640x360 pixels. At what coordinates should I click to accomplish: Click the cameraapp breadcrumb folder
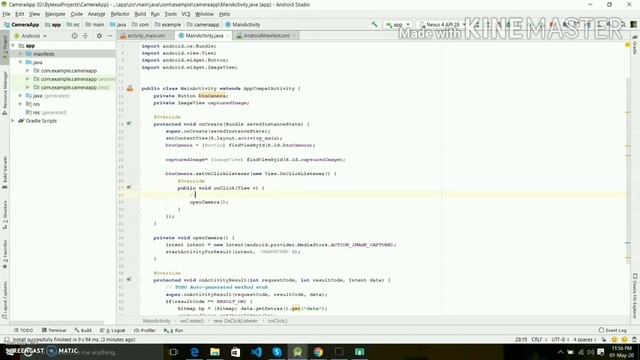[203, 25]
